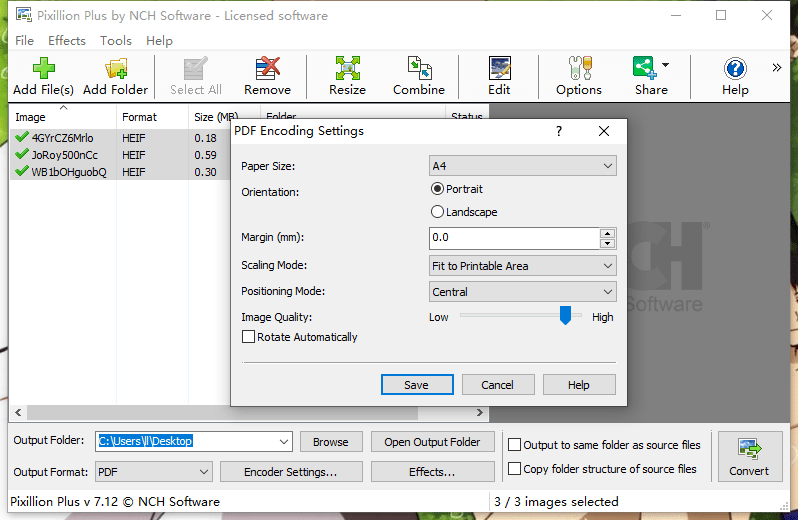Screen dimensions: 798x520
Task: Open the Options toolbar icon
Action: 579,69
